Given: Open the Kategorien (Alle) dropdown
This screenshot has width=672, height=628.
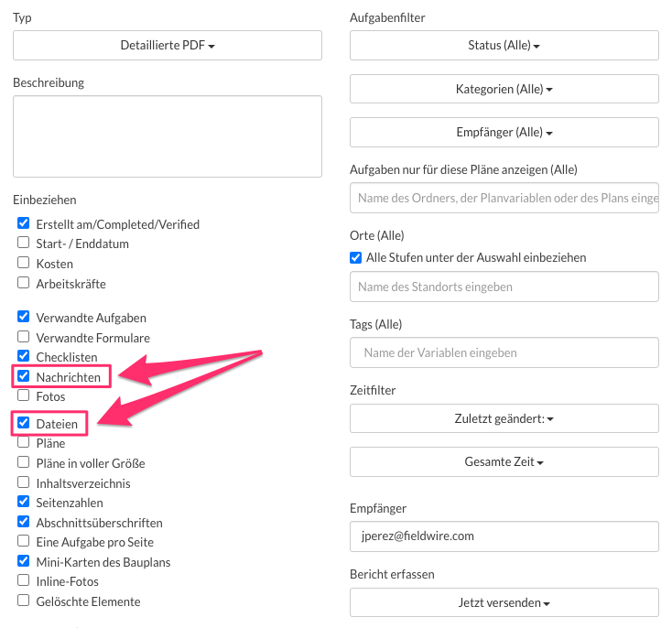Looking at the screenshot, I should click(x=504, y=89).
